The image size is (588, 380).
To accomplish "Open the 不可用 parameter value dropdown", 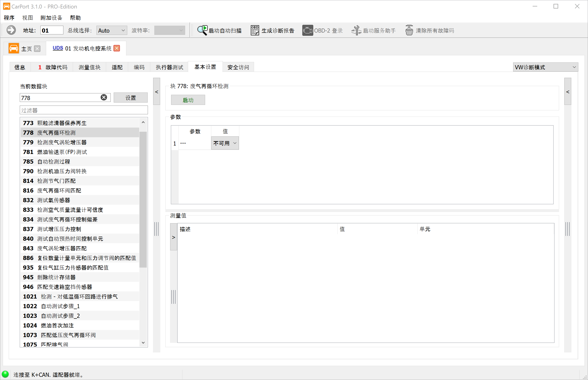I will (x=225, y=143).
